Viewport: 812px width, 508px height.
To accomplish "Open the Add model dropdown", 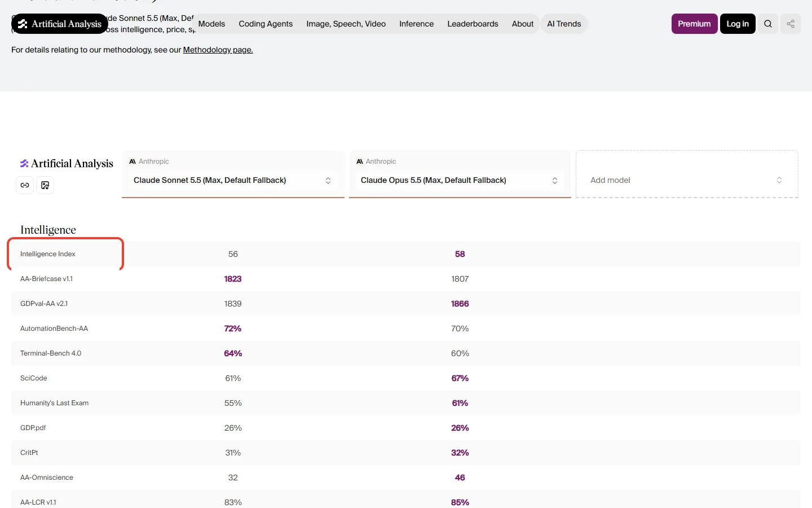I will click(687, 180).
